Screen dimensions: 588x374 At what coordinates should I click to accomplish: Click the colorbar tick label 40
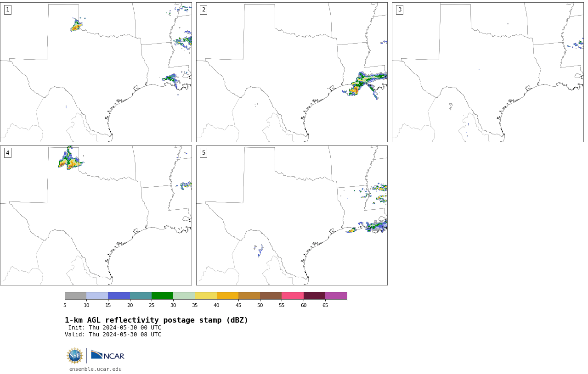[x=216, y=305]
